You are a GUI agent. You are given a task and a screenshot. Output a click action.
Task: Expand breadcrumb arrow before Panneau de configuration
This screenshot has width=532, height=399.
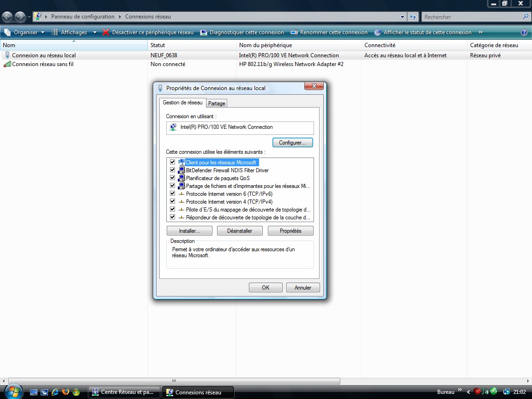pyautogui.click(x=46, y=17)
